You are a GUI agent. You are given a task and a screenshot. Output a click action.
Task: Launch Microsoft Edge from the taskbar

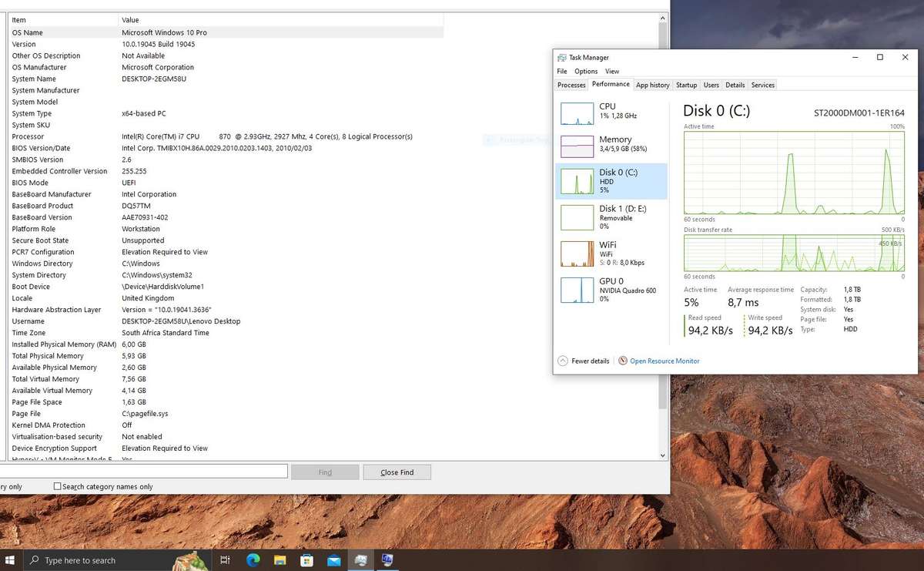[x=253, y=560]
